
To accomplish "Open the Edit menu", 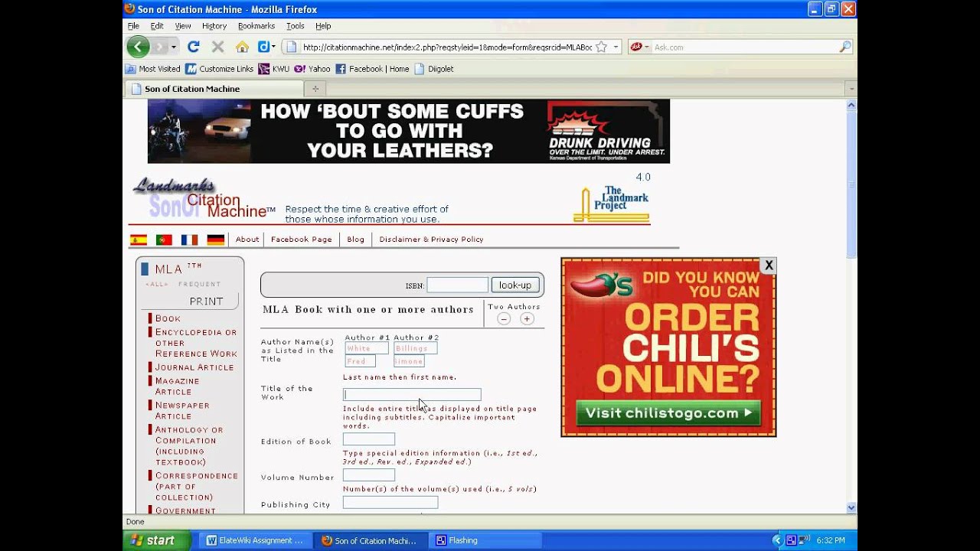I will coord(157,26).
